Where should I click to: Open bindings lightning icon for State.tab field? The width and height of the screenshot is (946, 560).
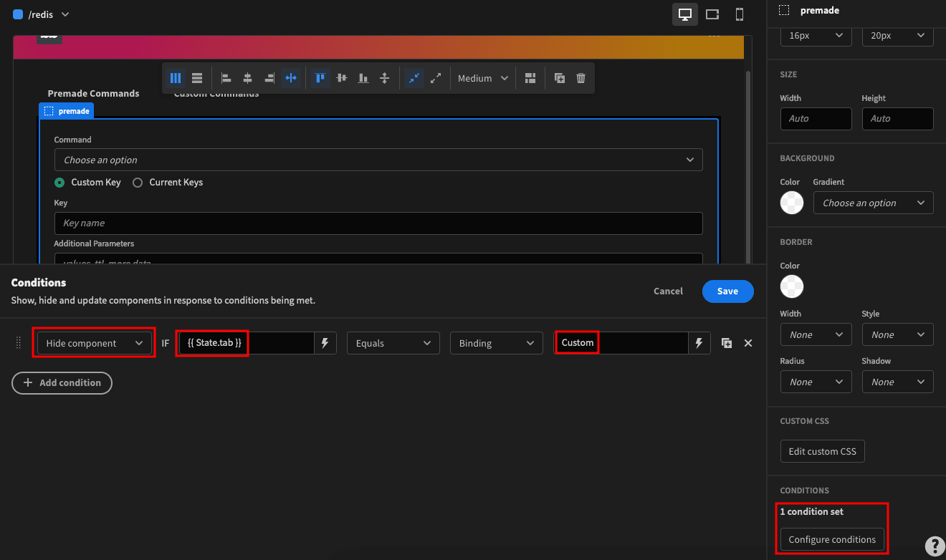tap(325, 343)
